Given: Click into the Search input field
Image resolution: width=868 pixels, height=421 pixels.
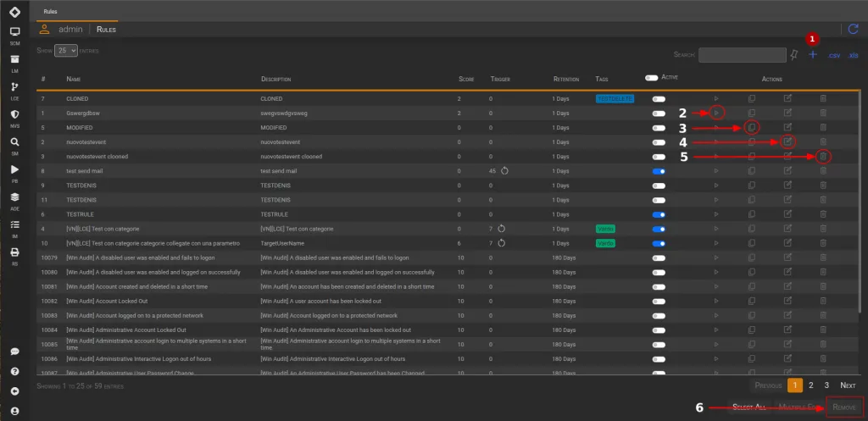Looking at the screenshot, I should pyautogui.click(x=742, y=55).
